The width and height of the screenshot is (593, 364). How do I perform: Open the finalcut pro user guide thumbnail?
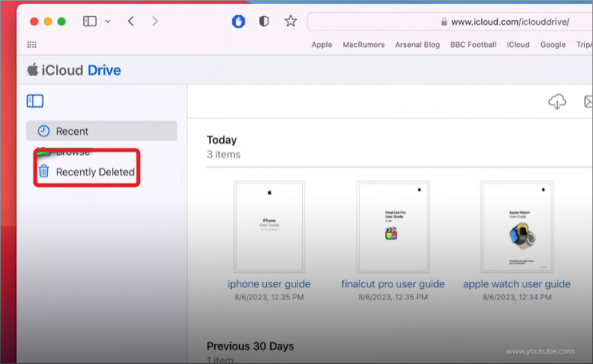(x=393, y=227)
